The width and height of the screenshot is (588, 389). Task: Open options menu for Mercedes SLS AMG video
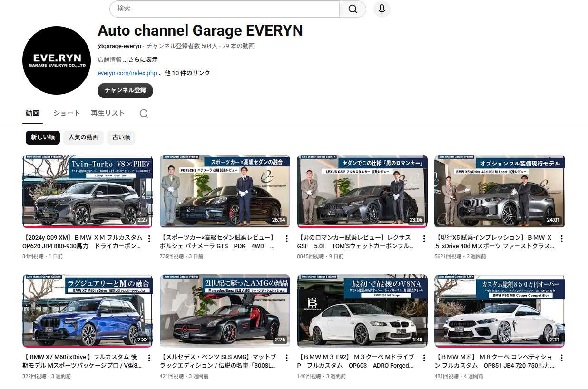(x=286, y=358)
